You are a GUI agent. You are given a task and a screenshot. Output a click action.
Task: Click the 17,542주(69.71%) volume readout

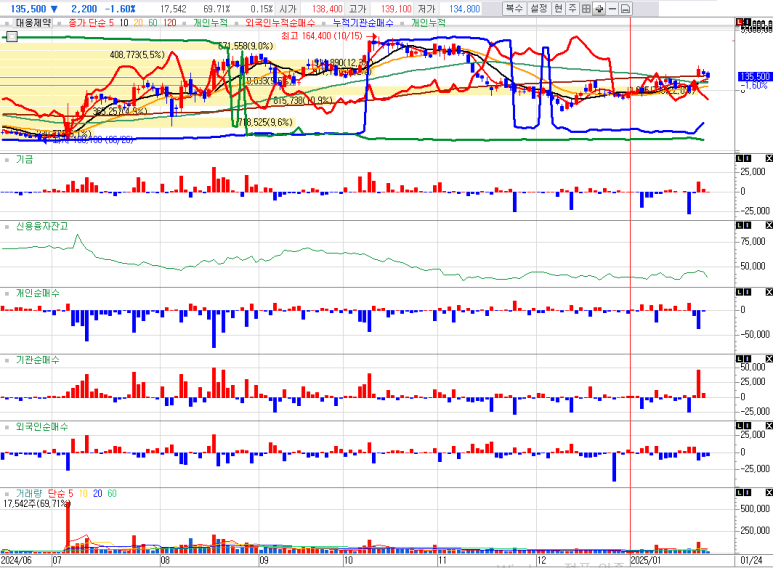click(36, 503)
